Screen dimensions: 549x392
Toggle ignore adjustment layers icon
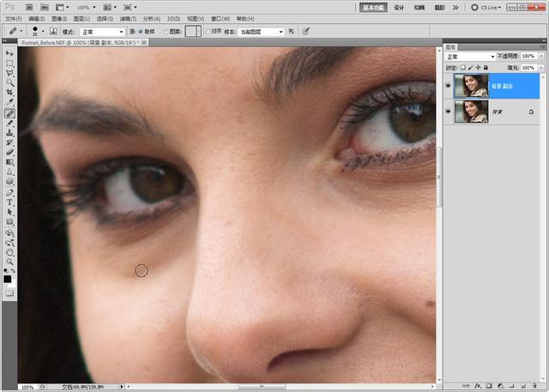[x=291, y=32]
